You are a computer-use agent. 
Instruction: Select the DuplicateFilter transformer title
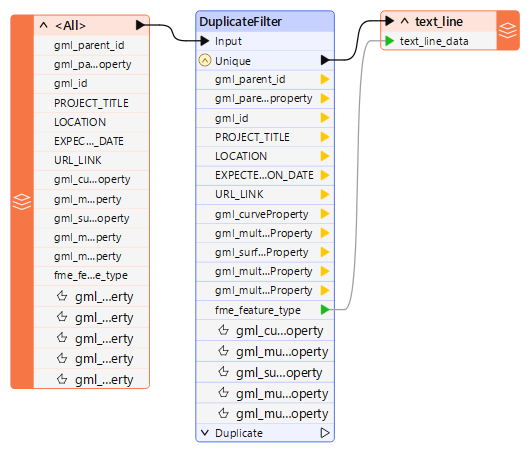tap(240, 22)
